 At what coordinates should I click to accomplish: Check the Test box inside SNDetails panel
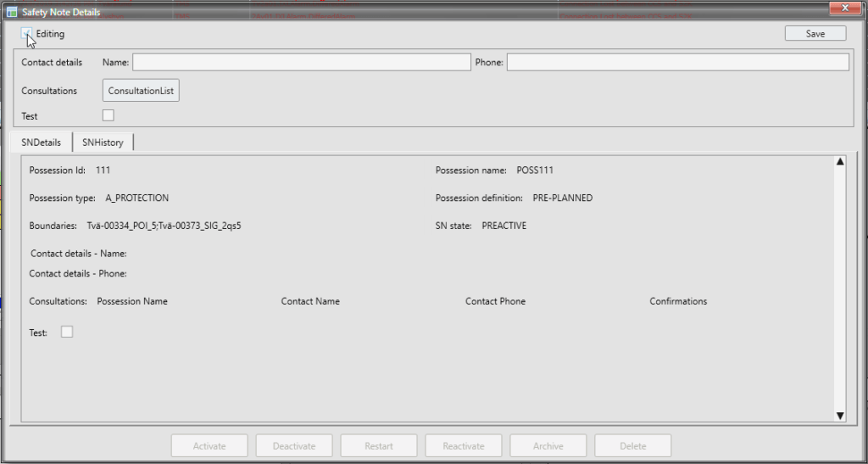[67, 332]
